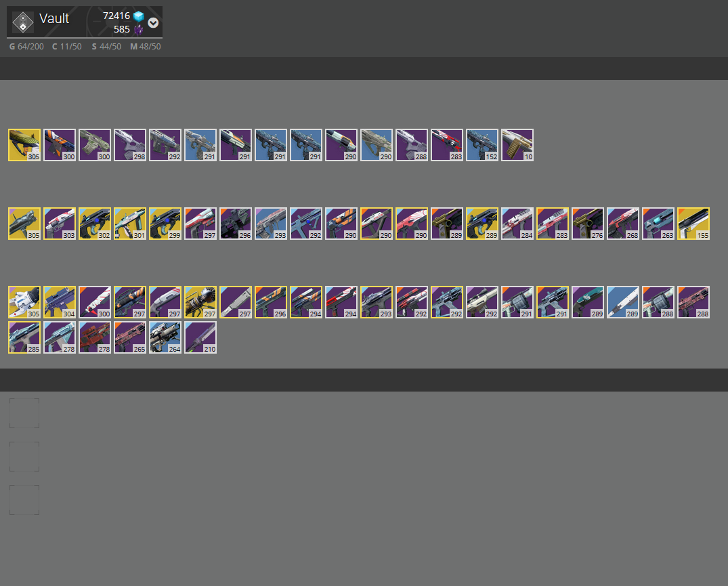Click the first empty inventory slot
Image resolution: width=728 pixels, height=586 pixels.
click(x=24, y=413)
